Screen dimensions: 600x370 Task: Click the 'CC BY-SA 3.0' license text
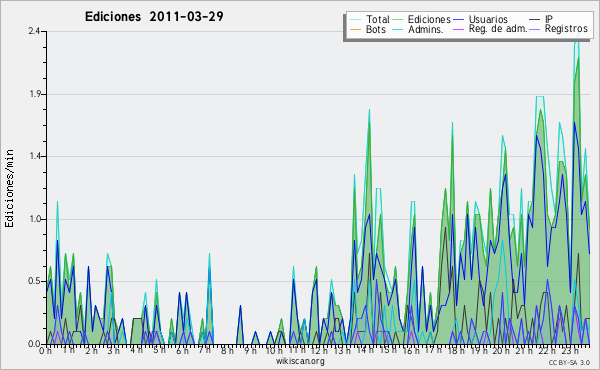[569, 363]
